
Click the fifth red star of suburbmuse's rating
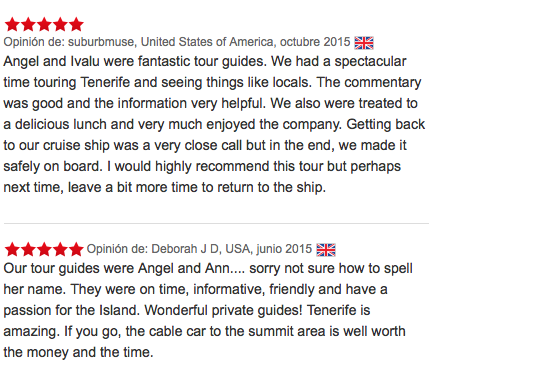pyautogui.click(x=76, y=25)
